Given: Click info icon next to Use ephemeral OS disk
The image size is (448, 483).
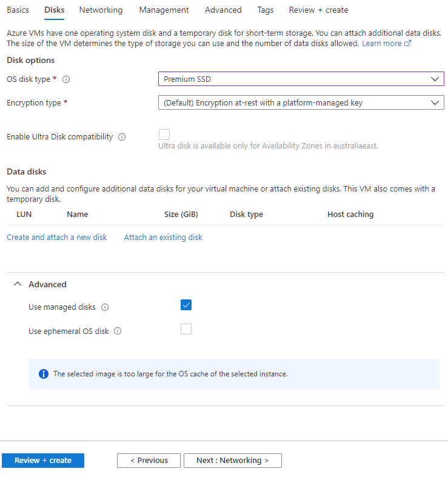Looking at the screenshot, I should click(x=118, y=331).
